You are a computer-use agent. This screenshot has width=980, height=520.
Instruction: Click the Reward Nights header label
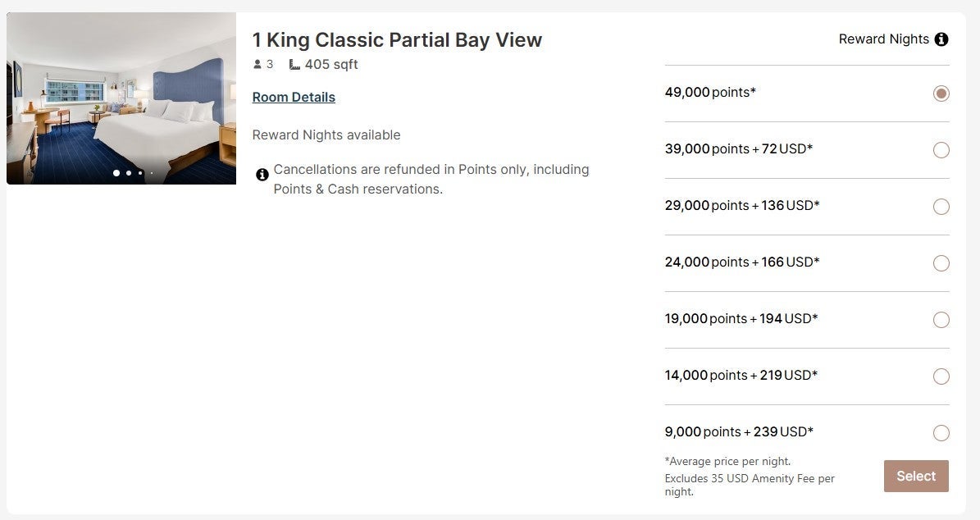[x=883, y=39]
